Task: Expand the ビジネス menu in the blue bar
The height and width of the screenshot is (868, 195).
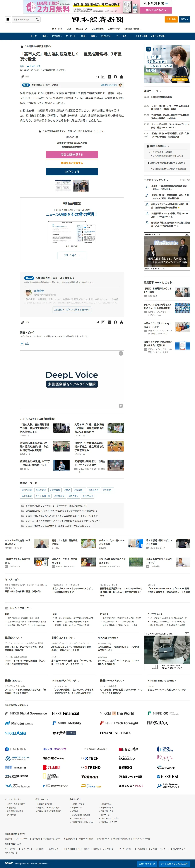Action: pos(57,36)
